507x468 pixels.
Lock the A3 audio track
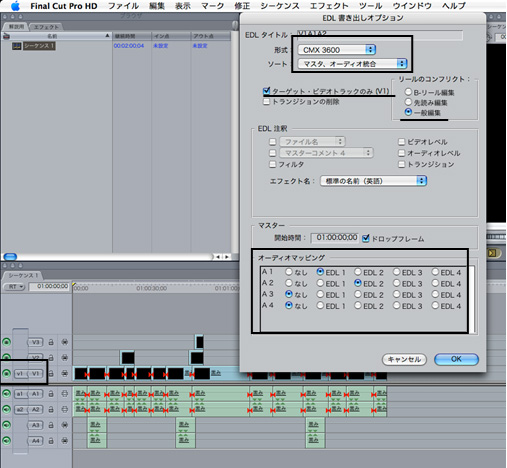51,425
